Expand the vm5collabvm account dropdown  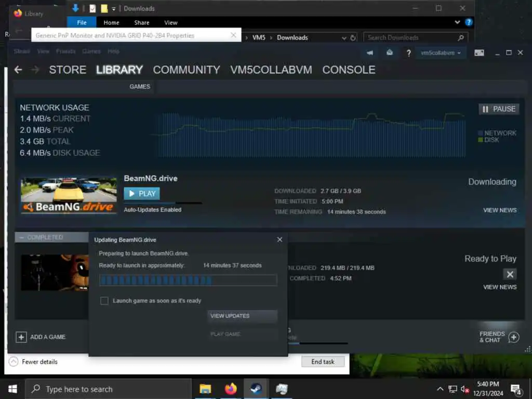441,53
